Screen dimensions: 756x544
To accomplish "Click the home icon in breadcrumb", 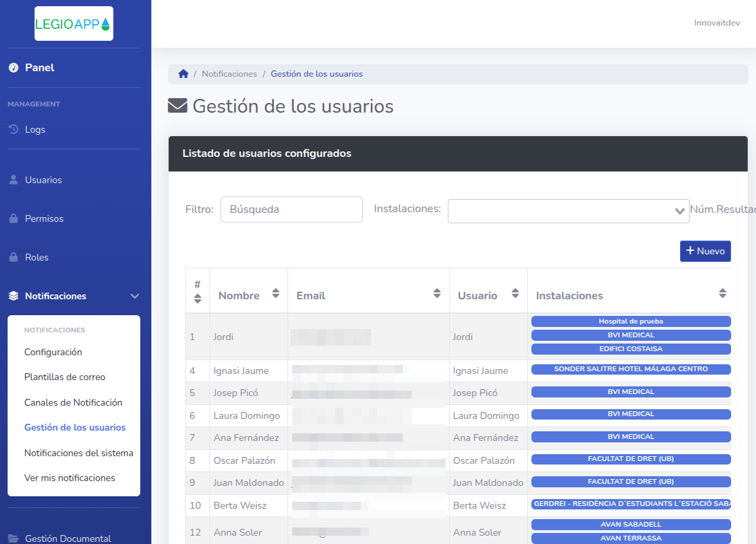I will (183, 74).
